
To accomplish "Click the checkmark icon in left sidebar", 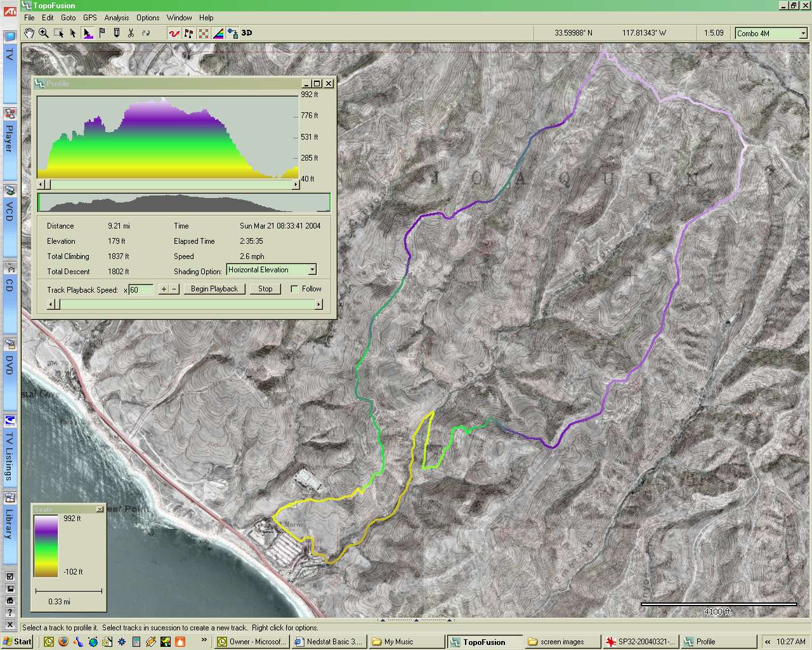I will (10, 576).
